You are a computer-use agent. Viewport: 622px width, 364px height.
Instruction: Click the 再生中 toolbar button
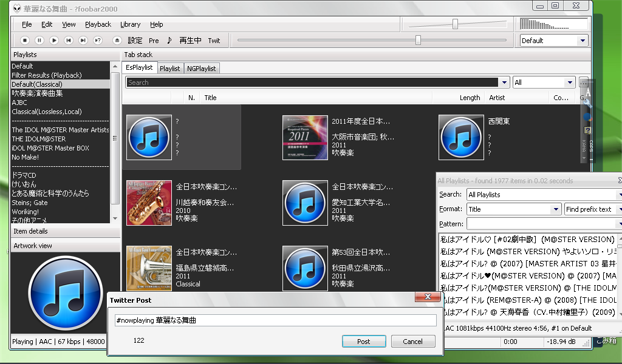pyautogui.click(x=190, y=41)
